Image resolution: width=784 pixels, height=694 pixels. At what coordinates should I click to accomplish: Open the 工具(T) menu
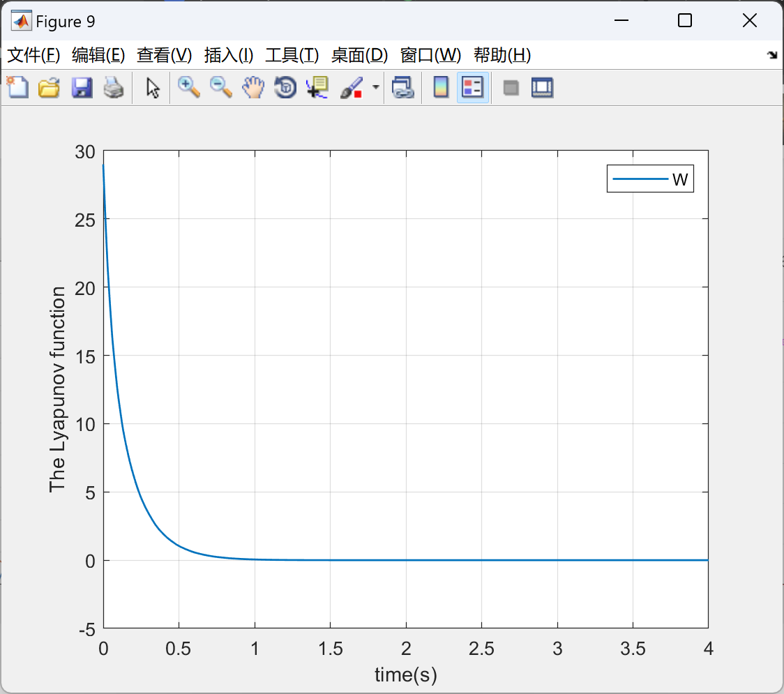(x=292, y=55)
